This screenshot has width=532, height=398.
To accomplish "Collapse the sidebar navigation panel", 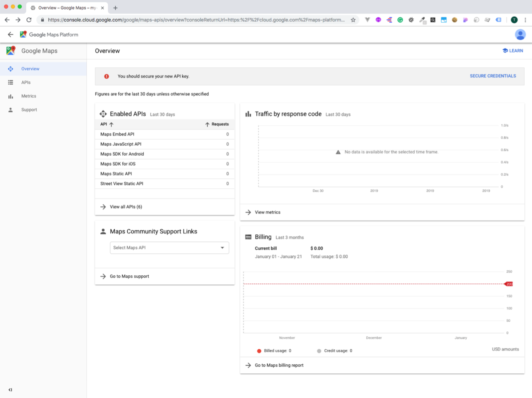I will click(x=10, y=390).
